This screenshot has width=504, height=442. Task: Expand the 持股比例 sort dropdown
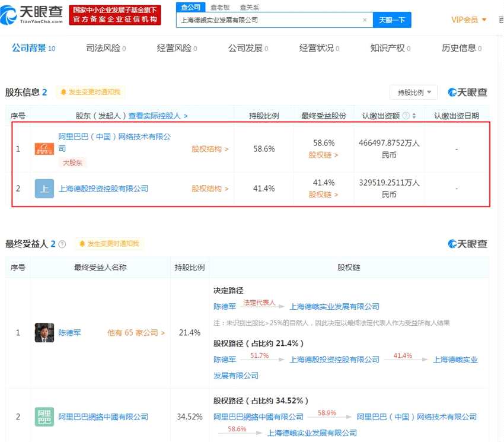tap(413, 93)
